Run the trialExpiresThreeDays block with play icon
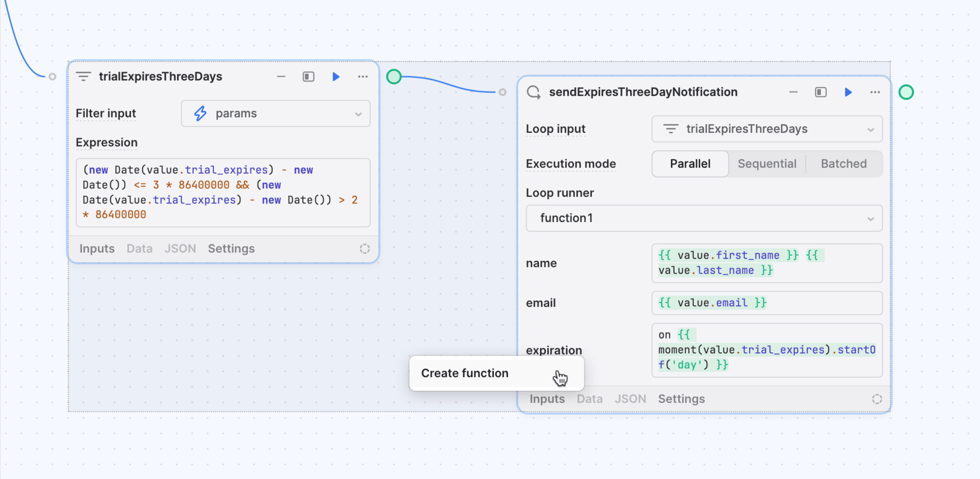This screenshot has width=980, height=479. tap(336, 77)
